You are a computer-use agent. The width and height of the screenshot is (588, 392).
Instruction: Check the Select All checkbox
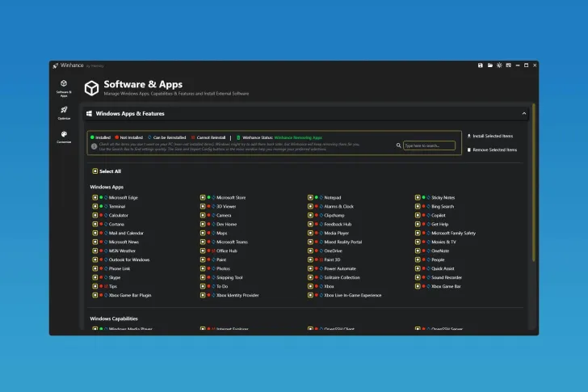[x=94, y=171]
